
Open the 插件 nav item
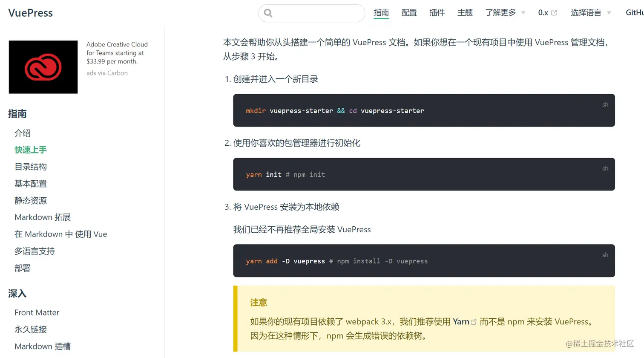[x=437, y=13]
